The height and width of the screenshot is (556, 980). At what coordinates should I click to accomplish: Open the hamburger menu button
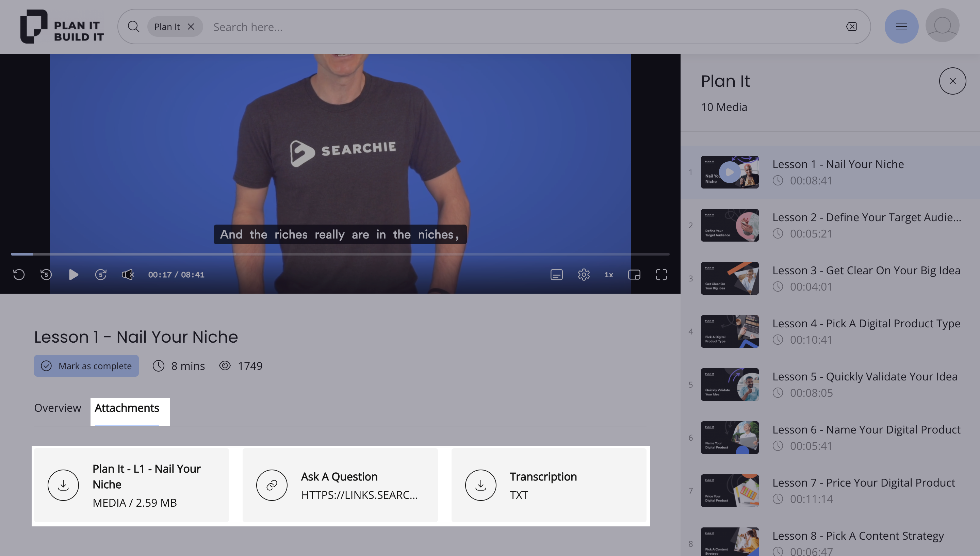[901, 26]
